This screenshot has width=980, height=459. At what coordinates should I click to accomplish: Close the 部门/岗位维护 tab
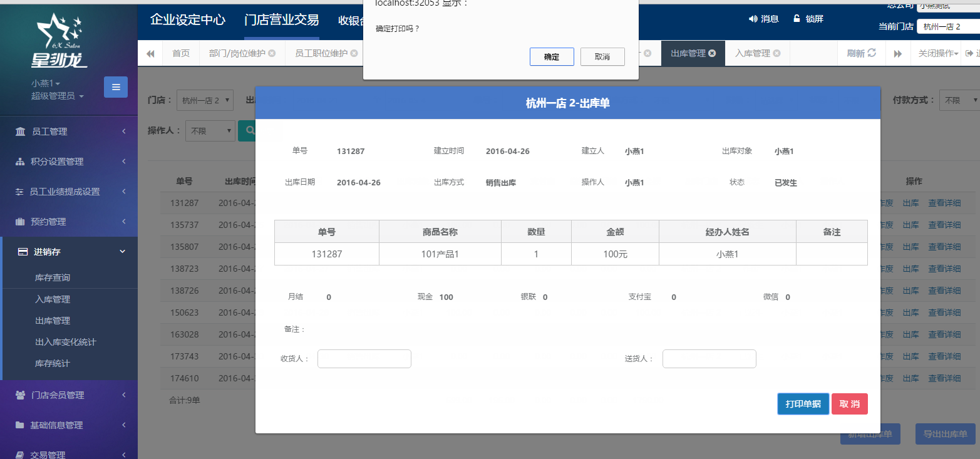[272, 53]
